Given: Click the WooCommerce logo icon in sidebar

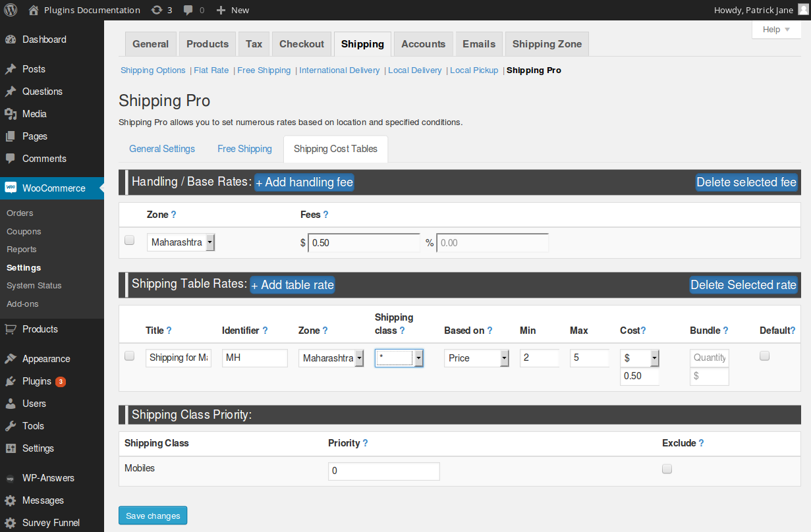Looking at the screenshot, I should pyautogui.click(x=11, y=188).
